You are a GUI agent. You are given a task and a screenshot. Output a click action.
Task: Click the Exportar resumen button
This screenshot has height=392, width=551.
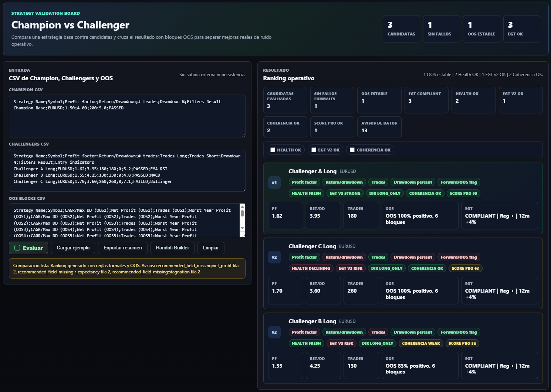pyautogui.click(x=123, y=248)
